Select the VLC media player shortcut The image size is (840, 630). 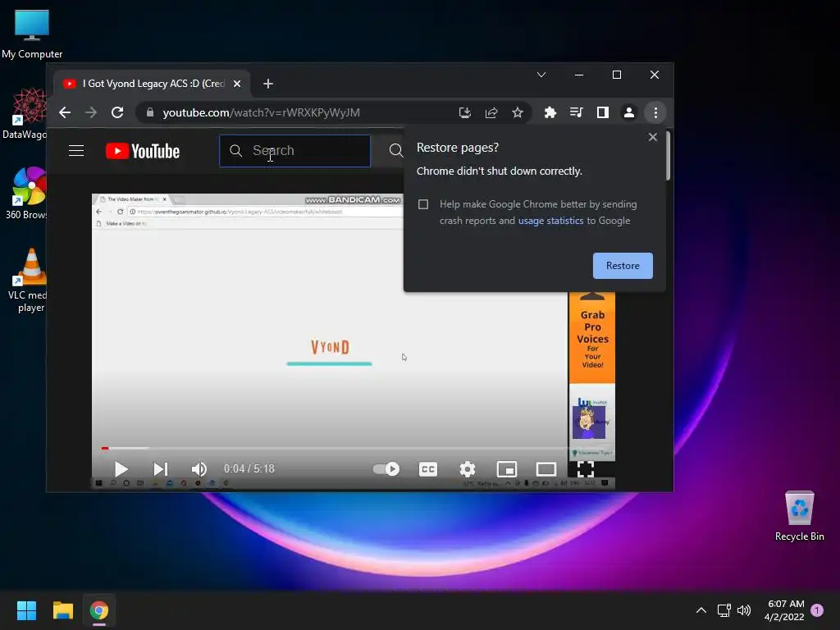(x=28, y=280)
